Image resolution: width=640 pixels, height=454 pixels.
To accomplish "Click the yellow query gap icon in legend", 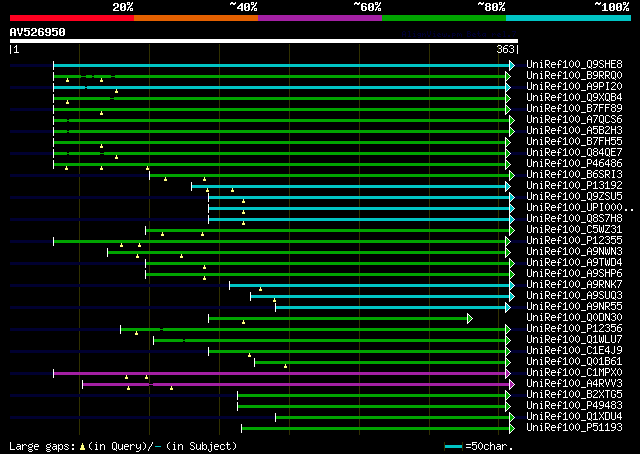I will [x=82, y=447].
